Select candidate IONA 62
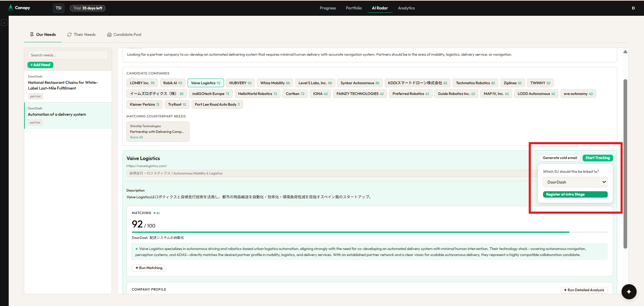 [320, 94]
